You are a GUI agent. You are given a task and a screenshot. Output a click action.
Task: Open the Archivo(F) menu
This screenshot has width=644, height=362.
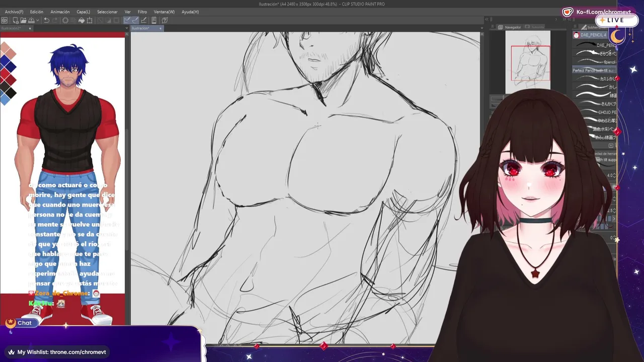[14, 12]
